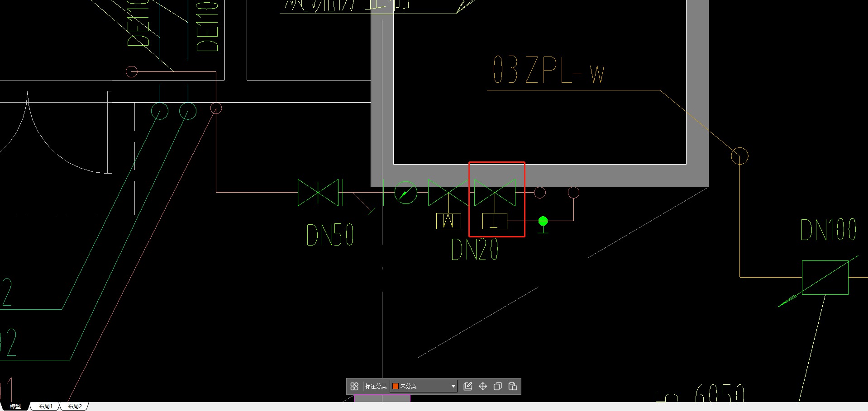Select the move annotation cross-arrows icon

tap(483, 386)
